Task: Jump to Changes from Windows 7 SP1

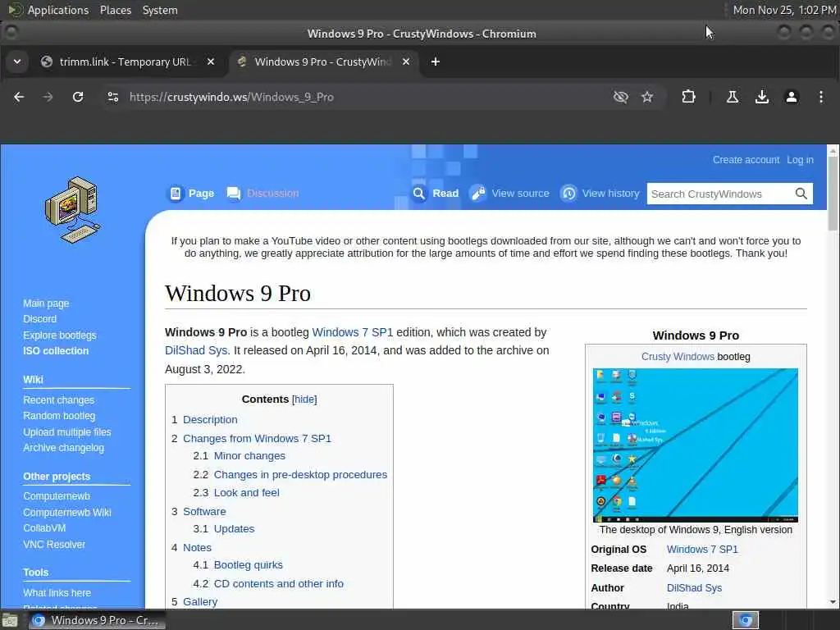Action: click(x=257, y=438)
